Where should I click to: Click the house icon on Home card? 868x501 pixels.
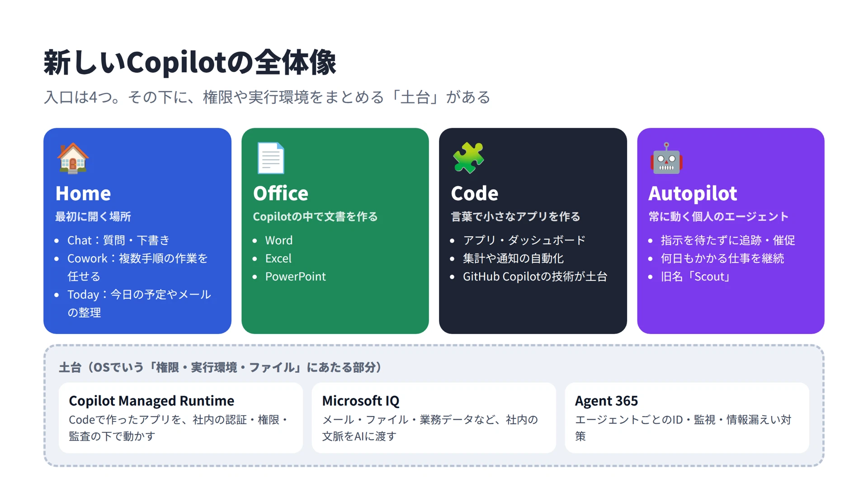[72, 158]
